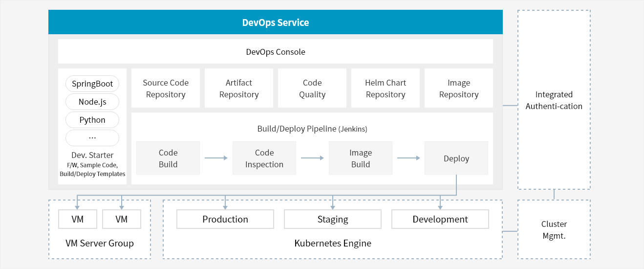Click the Node.js pill

pyautogui.click(x=92, y=102)
